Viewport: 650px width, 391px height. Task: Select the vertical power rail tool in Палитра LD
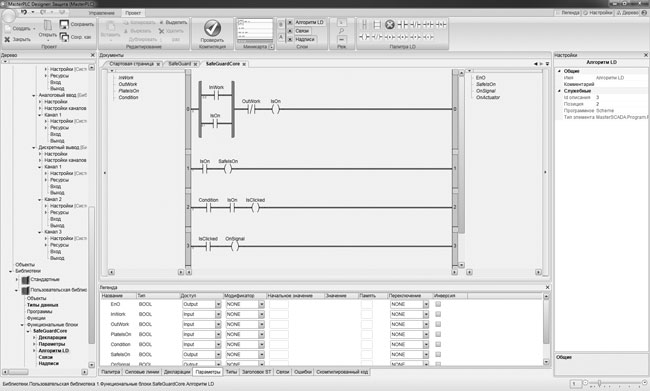tap(364, 24)
